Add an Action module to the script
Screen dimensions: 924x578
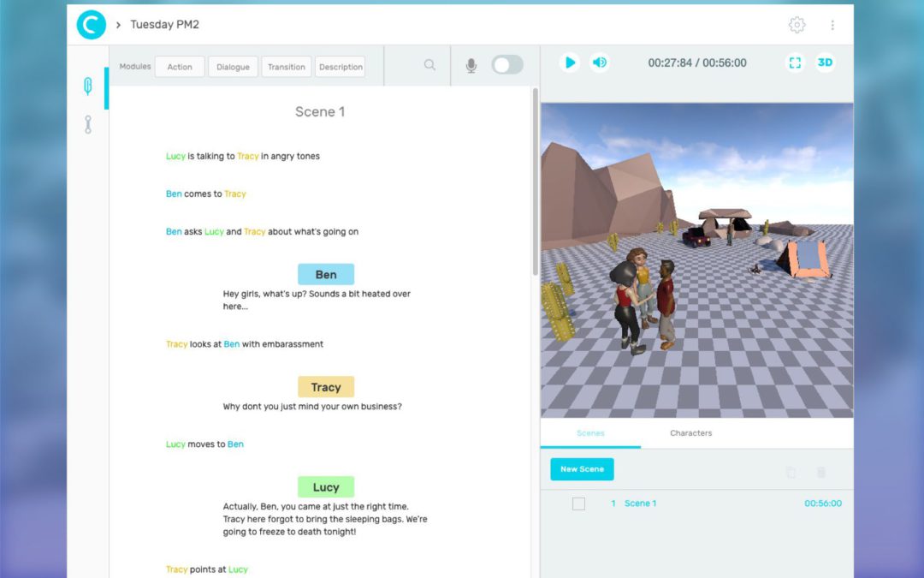(x=179, y=66)
